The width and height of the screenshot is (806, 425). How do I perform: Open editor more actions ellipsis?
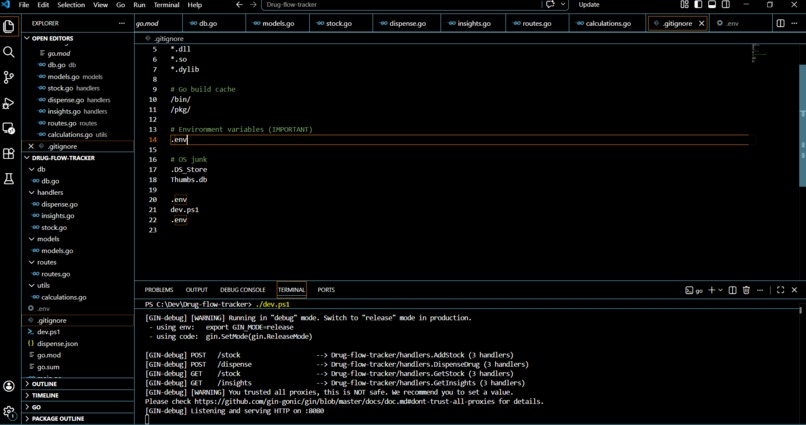click(x=795, y=23)
